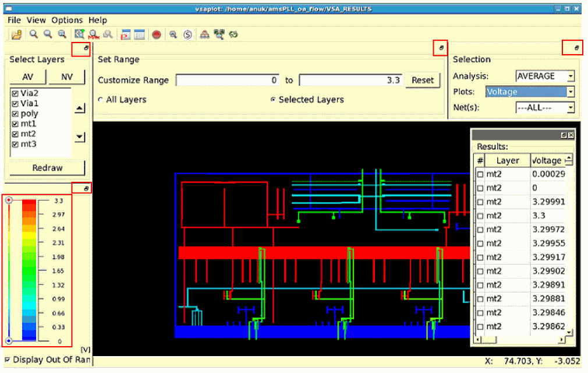The width and height of the screenshot is (588, 373).
Task: Click the green refresh arrows icon
Action: pos(233,35)
